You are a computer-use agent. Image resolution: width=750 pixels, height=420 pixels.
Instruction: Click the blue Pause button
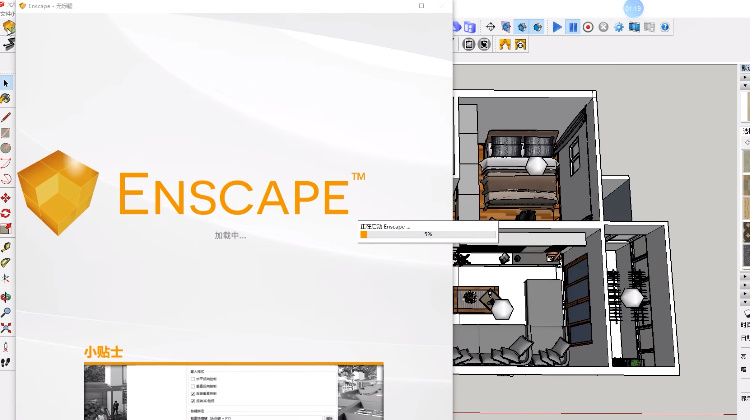(x=573, y=27)
